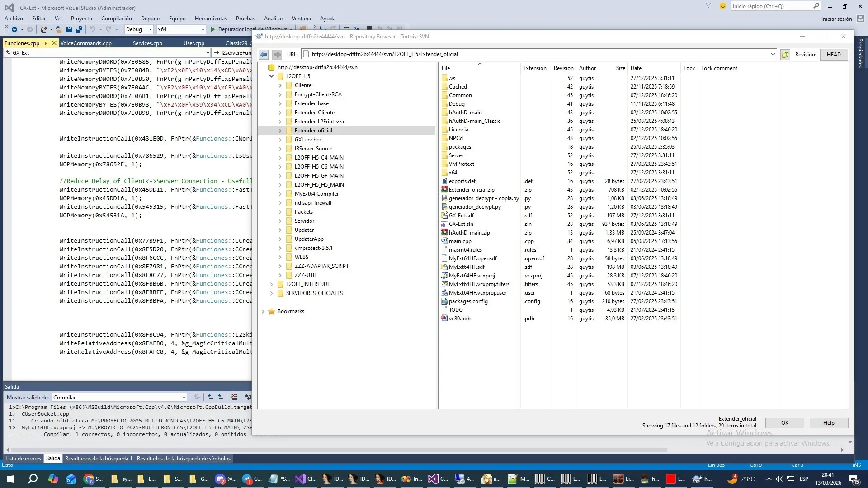Go to the previous message in output
Screen dimensions: 868x488
211,397
